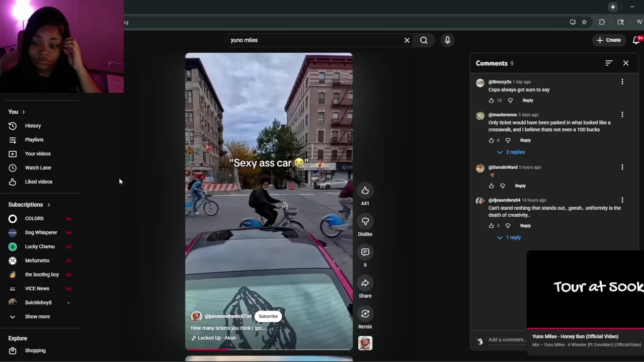Subscribe to @juiceonwheels8739
The width and height of the screenshot is (644, 362).
pos(268,316)
